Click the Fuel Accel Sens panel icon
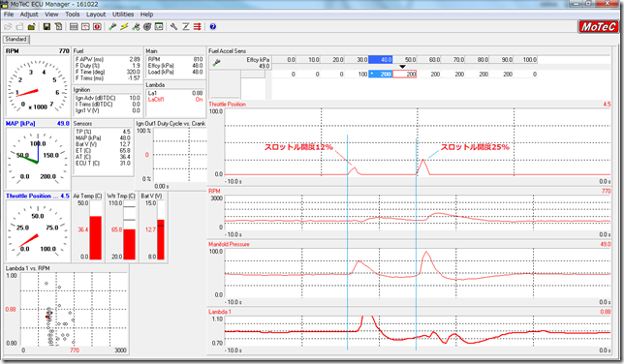Screen dimensions: 624x364 216,63
